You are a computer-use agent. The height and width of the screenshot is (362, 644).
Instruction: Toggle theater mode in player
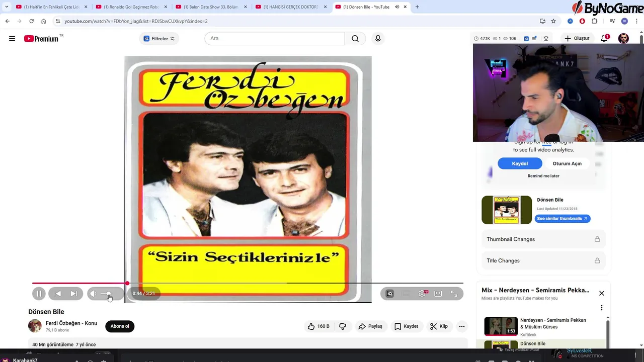point(438,294)
